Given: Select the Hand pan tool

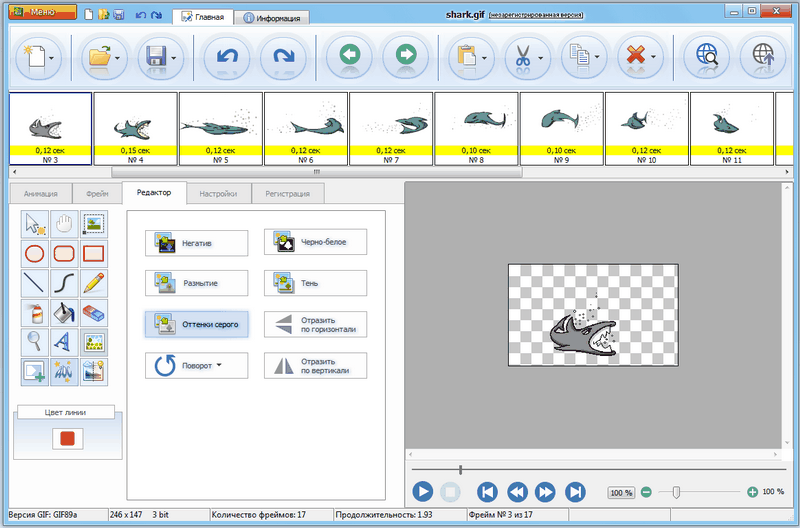Looking at the screenshot, I should click(x=65, y=224).
